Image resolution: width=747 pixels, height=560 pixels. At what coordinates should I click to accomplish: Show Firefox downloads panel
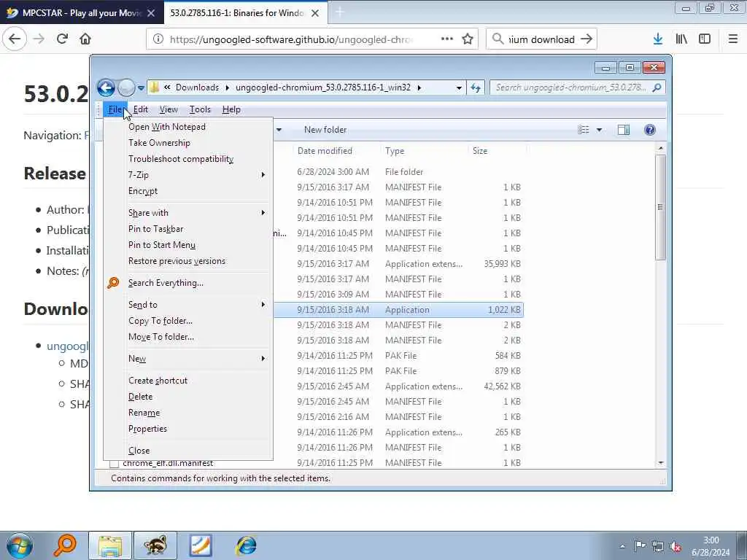pyautogui.click(x=658, y=39)
